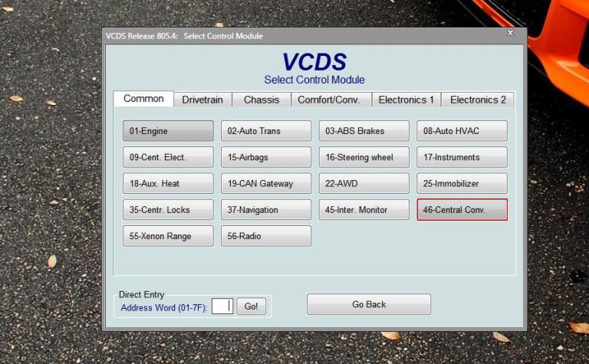Open the 01-Engine control module
The height and width of the screenshot is (364, 589).
(x=168, y=131)
